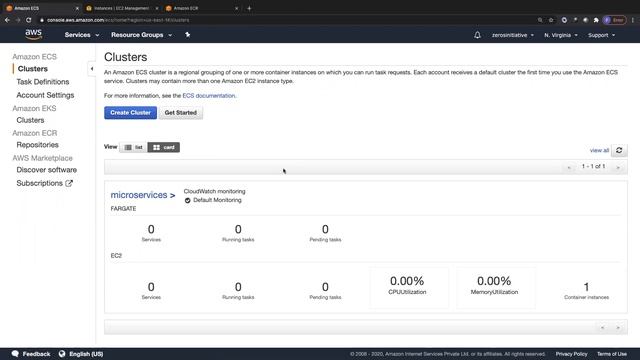
Task: Click the Get Started button
Action: tap(180, 113)
